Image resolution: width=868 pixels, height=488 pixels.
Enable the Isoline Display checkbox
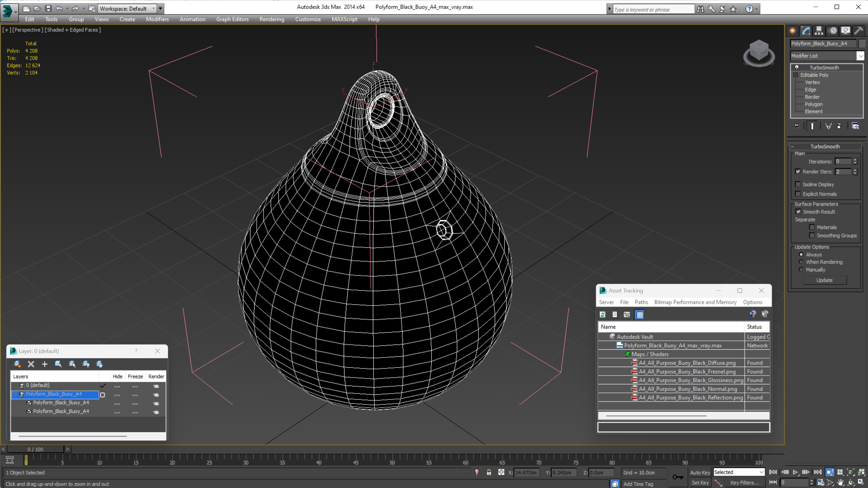point(798,184)
